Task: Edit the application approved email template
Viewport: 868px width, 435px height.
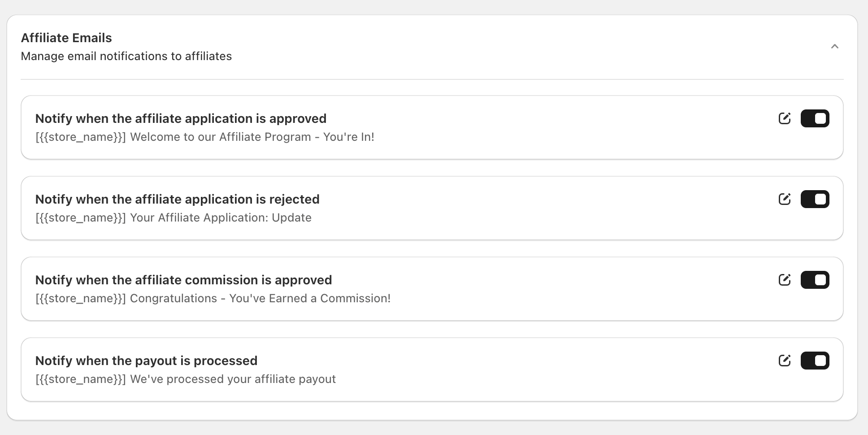Action: [x=784, y=118]
